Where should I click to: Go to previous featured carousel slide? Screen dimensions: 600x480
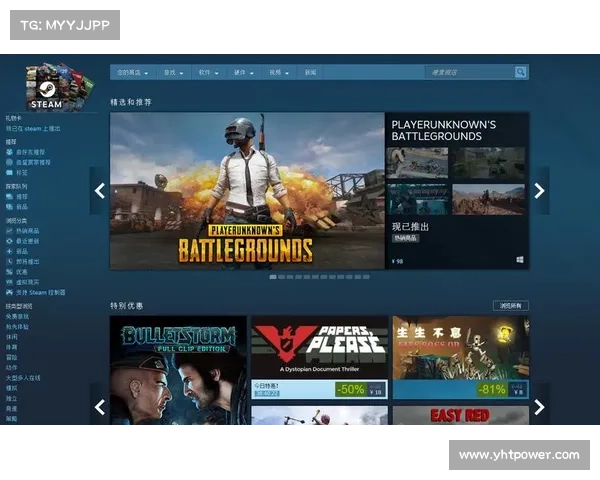[x=99, y=191]
